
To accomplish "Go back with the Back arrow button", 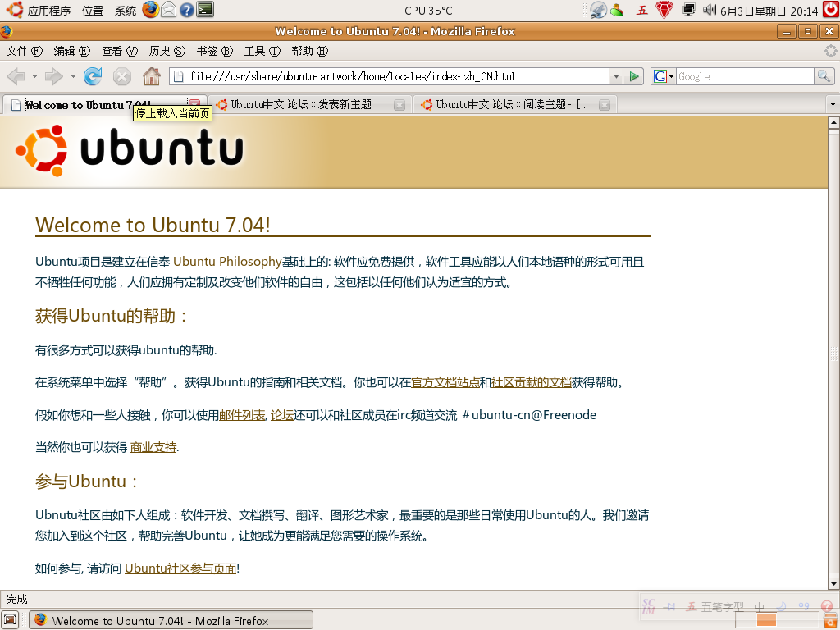I will coord(16,76).
